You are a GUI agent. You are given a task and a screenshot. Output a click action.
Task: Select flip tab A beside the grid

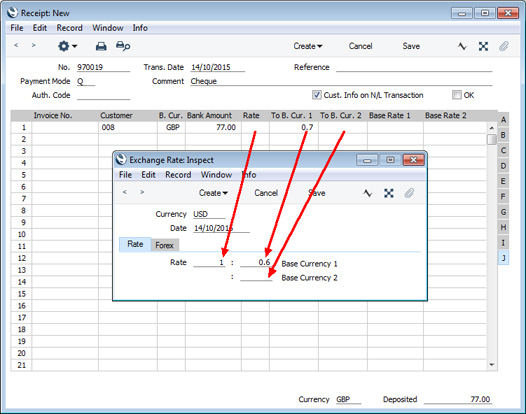503,120
